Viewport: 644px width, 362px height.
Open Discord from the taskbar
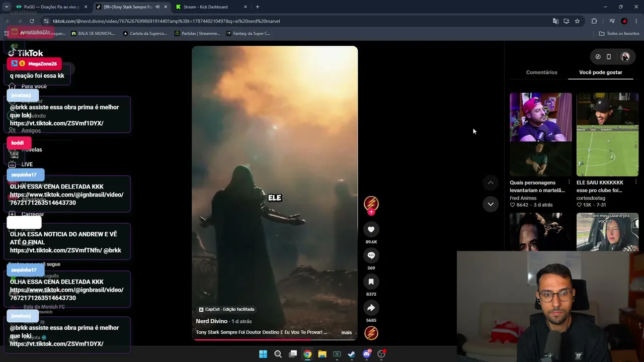pyautogui.click(x=367, y=354)
